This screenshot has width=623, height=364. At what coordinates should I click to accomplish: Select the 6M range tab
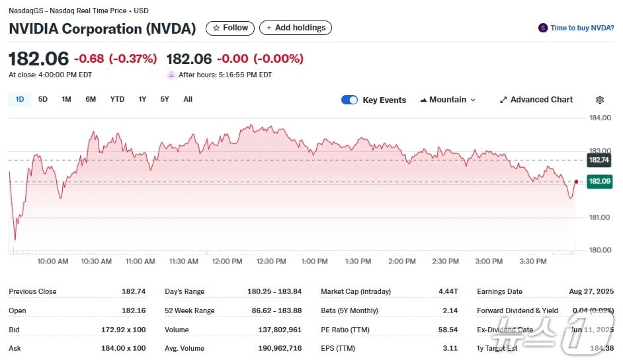tap(91, 99)
